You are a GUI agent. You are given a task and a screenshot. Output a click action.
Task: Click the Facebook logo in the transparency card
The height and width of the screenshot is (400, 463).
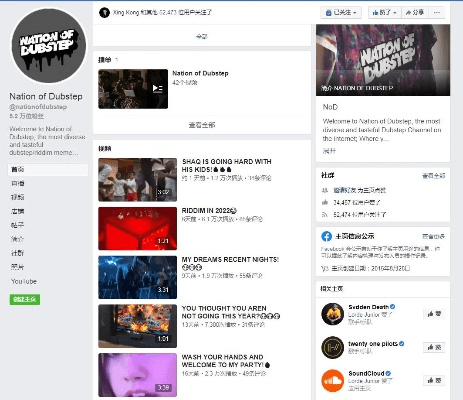(x=327, y=236)
